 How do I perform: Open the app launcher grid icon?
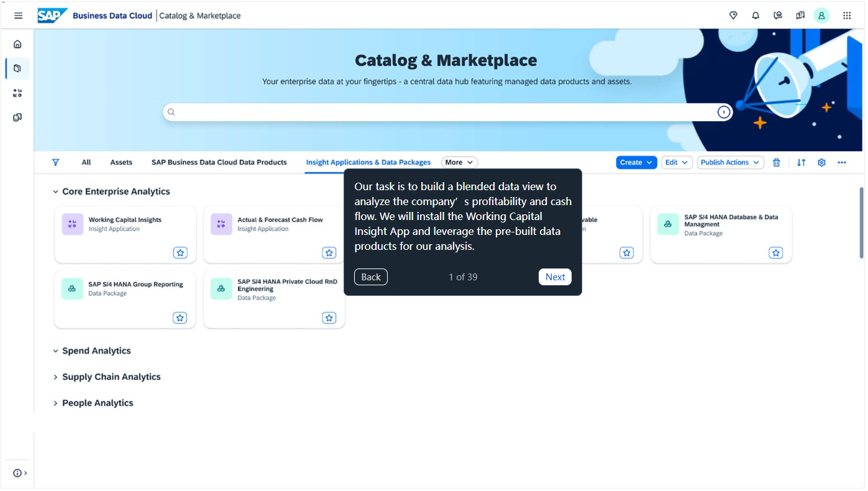847,16
